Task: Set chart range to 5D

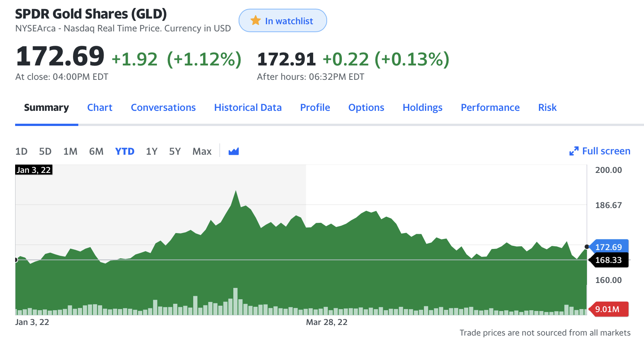Action: coord(45,151)
